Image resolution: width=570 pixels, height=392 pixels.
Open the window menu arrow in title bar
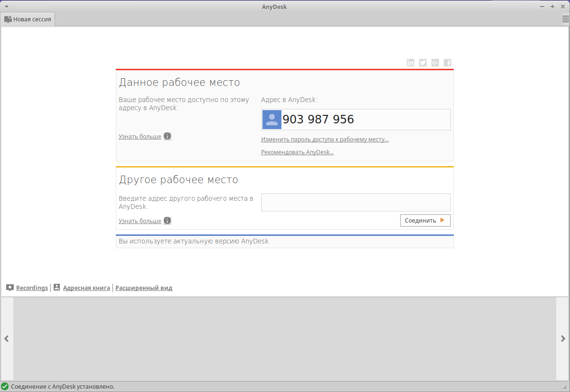pos(7,7)
